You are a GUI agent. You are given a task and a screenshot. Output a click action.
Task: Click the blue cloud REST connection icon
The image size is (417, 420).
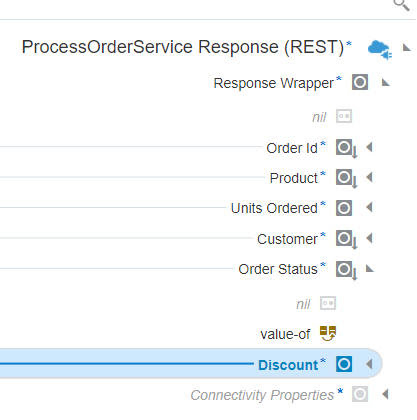(x=380, y=49)
